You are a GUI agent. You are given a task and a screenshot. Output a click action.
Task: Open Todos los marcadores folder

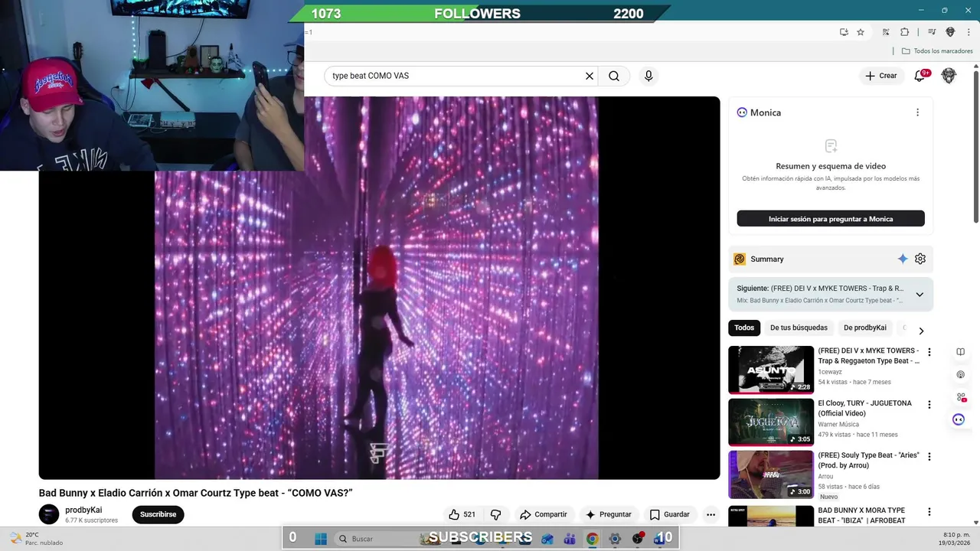point(937,51)
